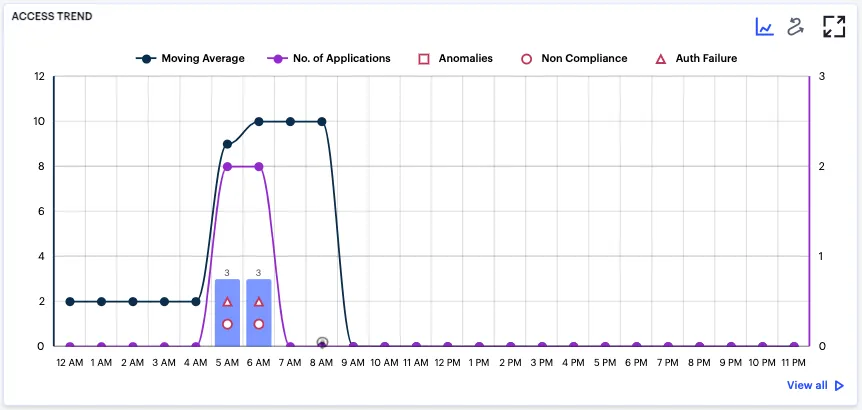The width and height of the screenshot is (862, 410).
Task: Click the bar count label 3 above 5 AM
Action: [x=227, y=273]
